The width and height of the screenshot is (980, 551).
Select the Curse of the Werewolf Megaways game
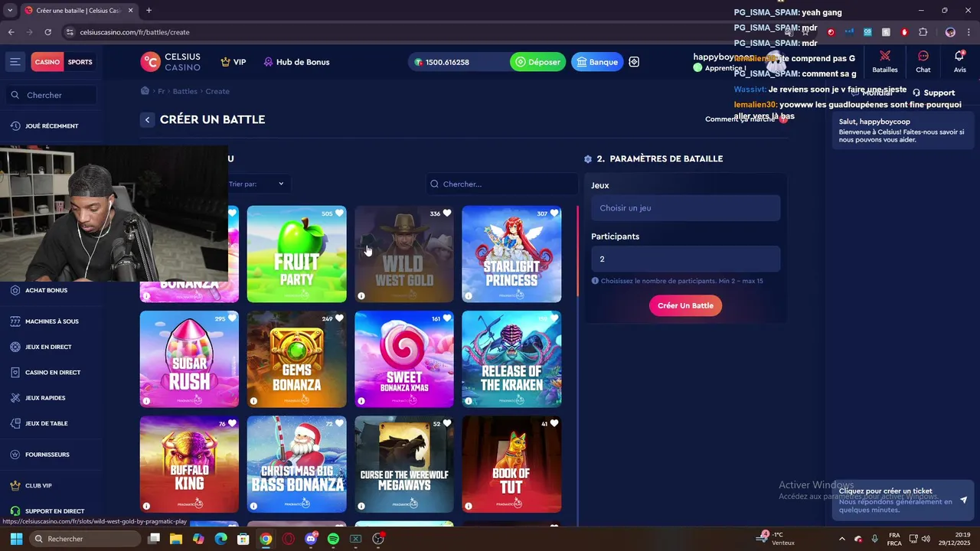[x=403, y=464]
